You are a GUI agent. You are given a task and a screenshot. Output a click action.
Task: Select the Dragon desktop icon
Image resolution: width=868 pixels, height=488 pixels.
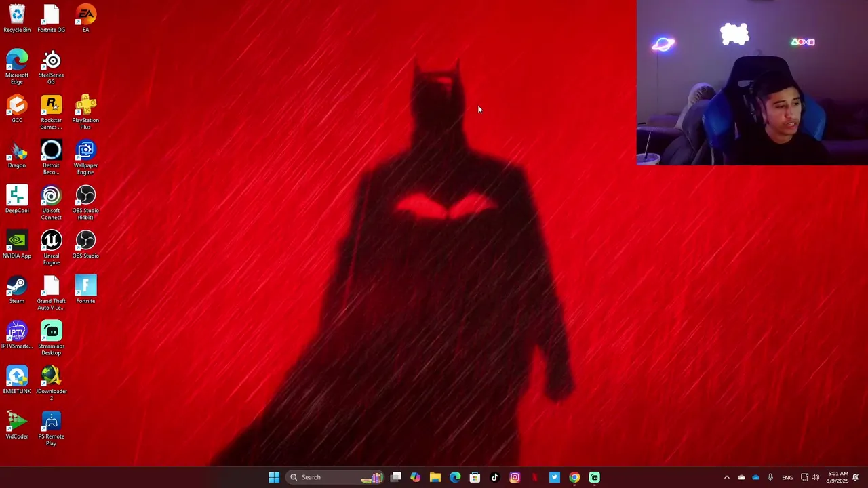point(17,155)
